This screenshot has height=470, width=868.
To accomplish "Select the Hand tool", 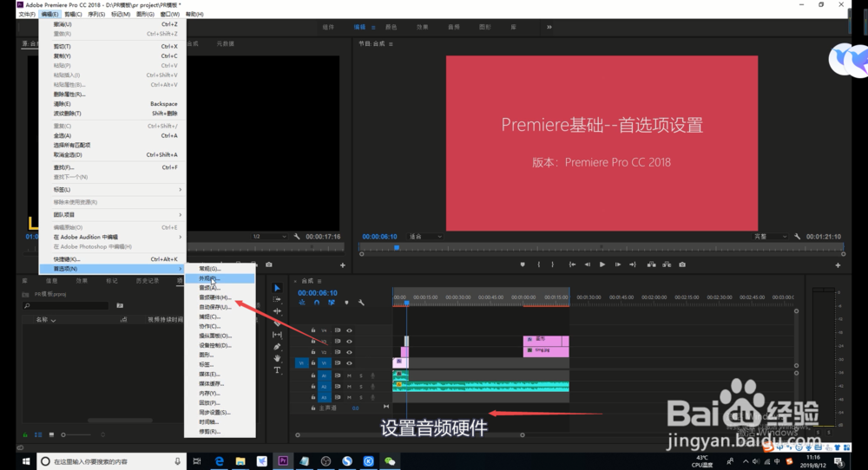I will click(278, 358).
